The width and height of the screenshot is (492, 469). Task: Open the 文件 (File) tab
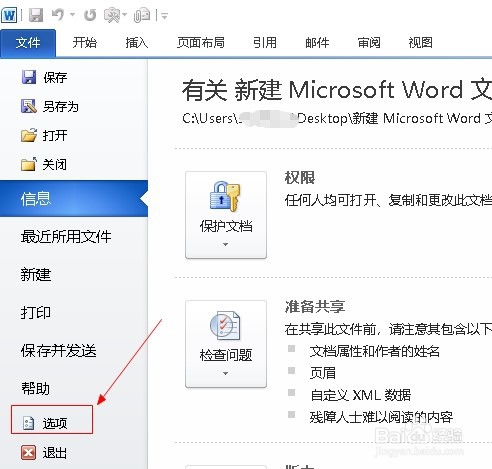[28, 43]
